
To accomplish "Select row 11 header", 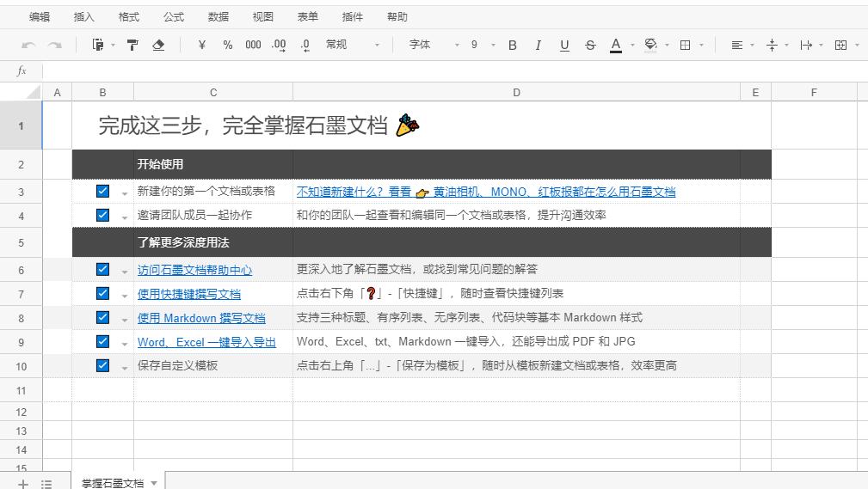I will [x=21, y=390].
